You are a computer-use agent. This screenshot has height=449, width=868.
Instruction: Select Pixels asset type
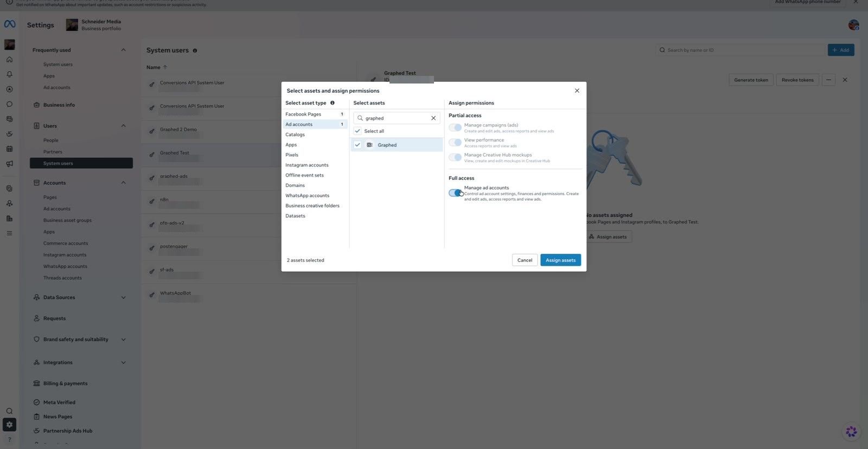click(315, 155)
